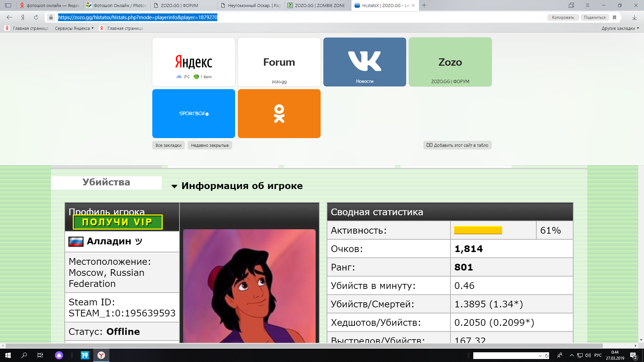Open the VK Новости tile

point(365,62)
